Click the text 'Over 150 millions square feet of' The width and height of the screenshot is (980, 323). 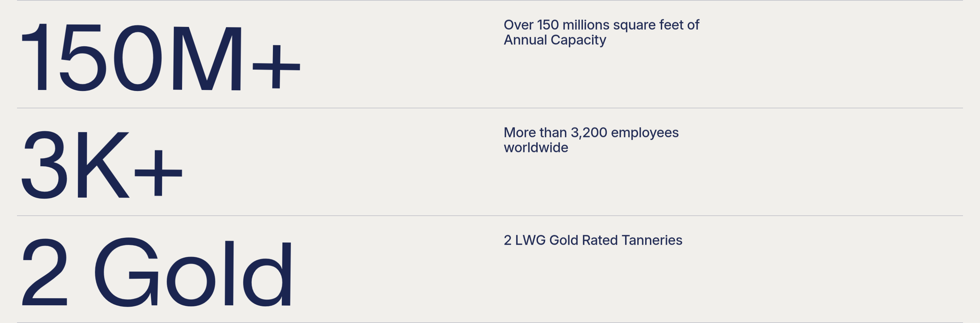coord(601,25)
